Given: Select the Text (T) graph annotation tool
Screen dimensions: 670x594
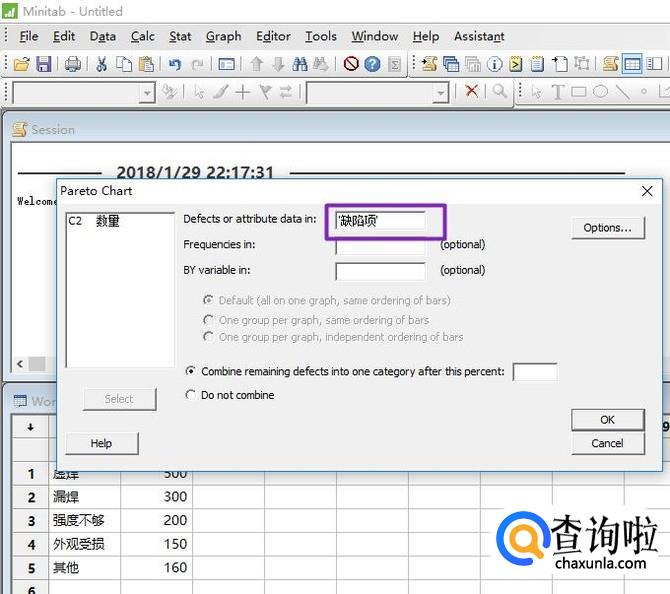Looking at the screenshot, I should click(557, 91).
